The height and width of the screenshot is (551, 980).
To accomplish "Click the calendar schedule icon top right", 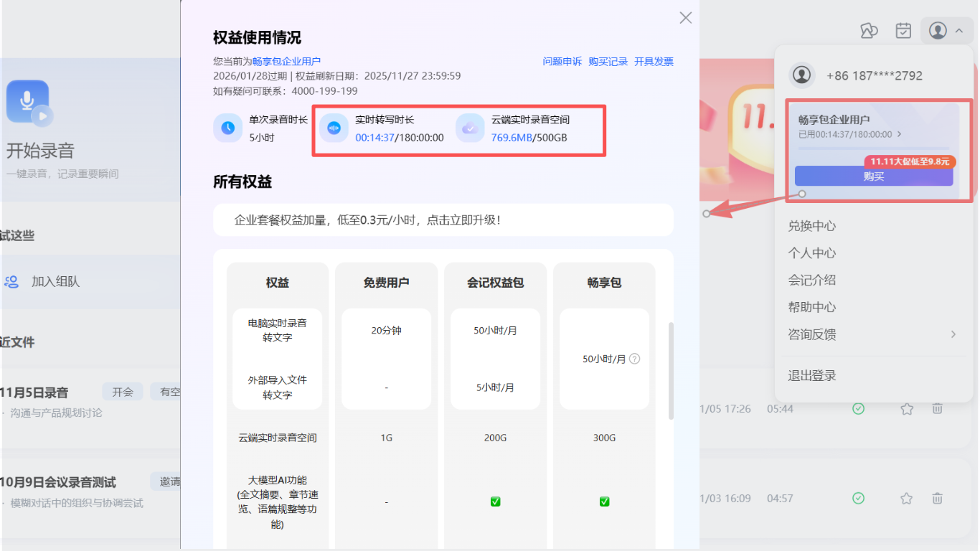I will 903,30.
